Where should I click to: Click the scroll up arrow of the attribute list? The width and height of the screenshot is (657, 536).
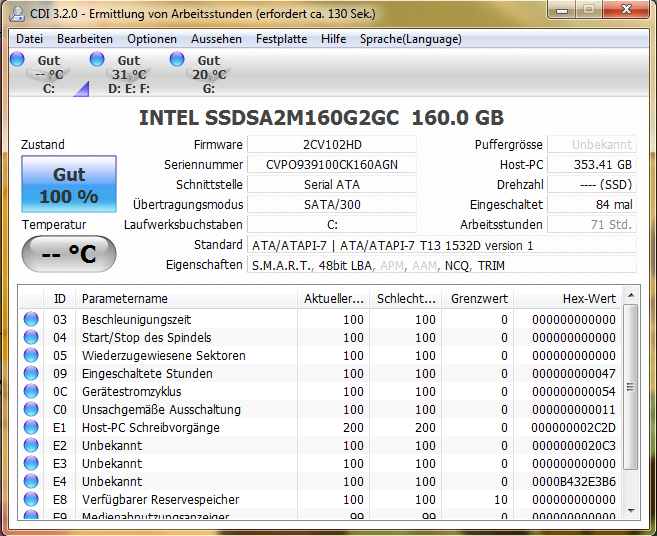pos(631,296)
